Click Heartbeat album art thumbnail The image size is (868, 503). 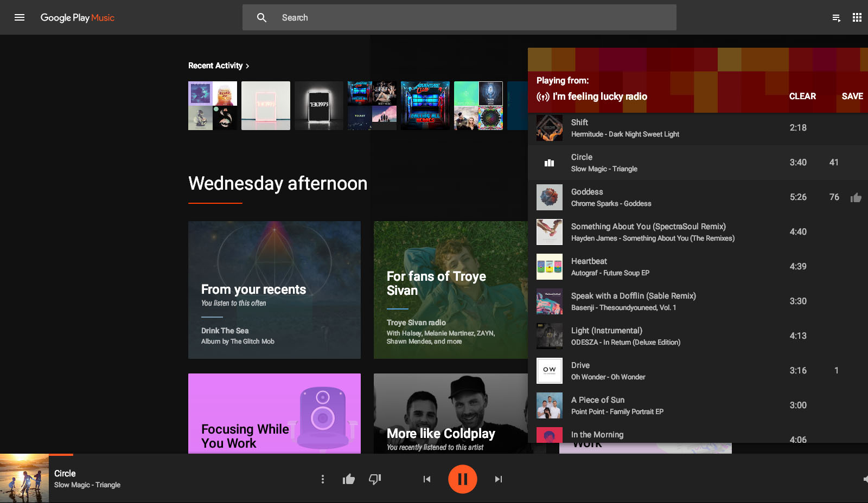click(550, 267)
